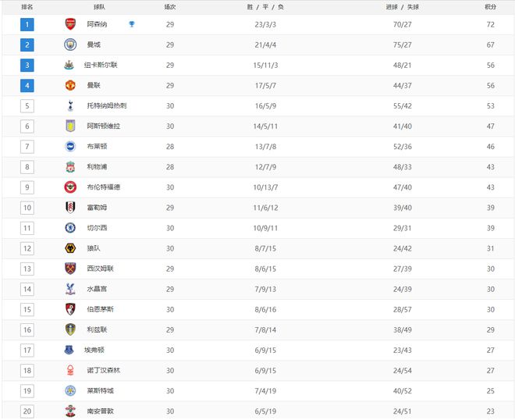Click the Arsenal club crest
This screenshot has height=420, width=515.
pos(70,24)
